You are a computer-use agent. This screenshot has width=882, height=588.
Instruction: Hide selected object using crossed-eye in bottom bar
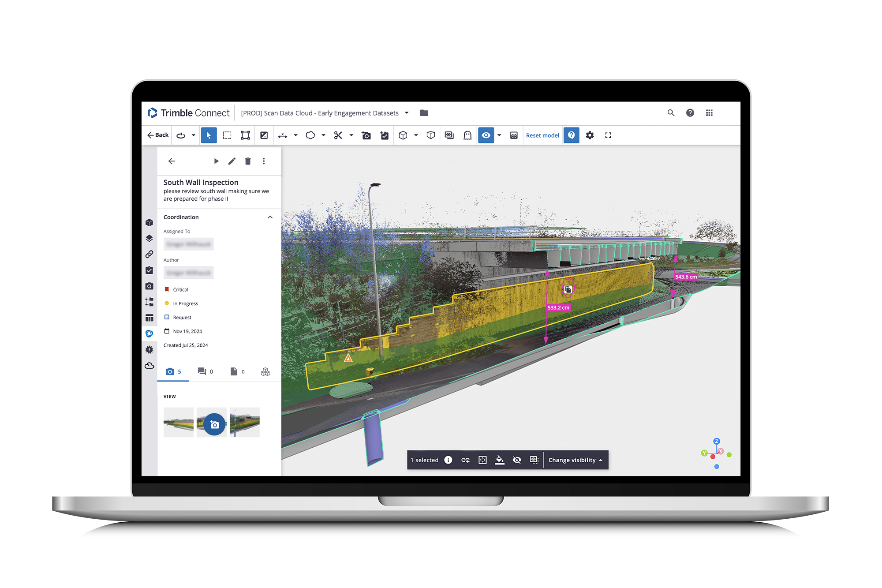pyautogui.click(x=517, y=460)
